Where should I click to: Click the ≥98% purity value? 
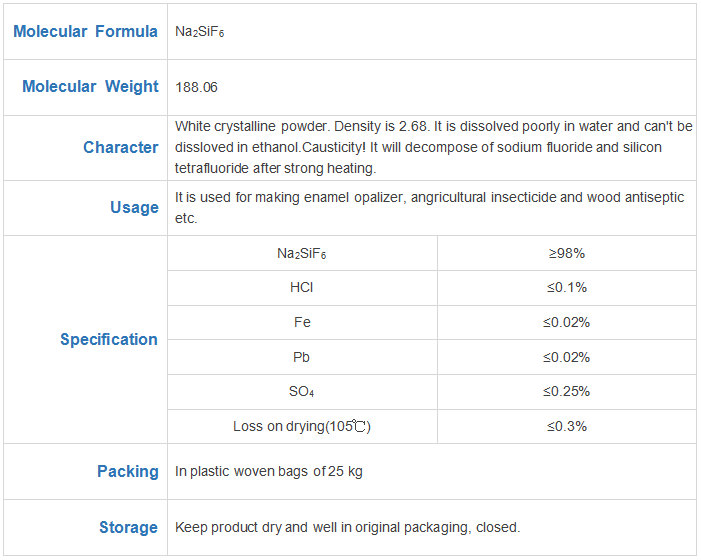click(x=567, y=253)
